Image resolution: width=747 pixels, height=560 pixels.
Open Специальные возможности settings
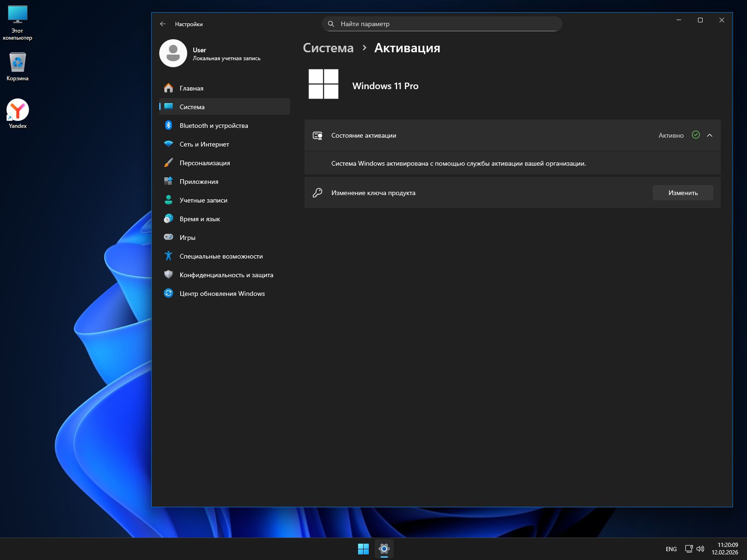[x=221, y=256]
